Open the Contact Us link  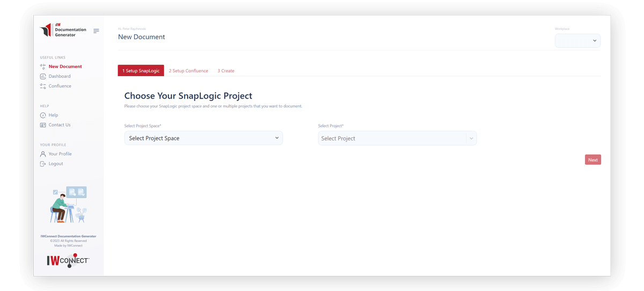pyautogui.click(x=60, y=125)
